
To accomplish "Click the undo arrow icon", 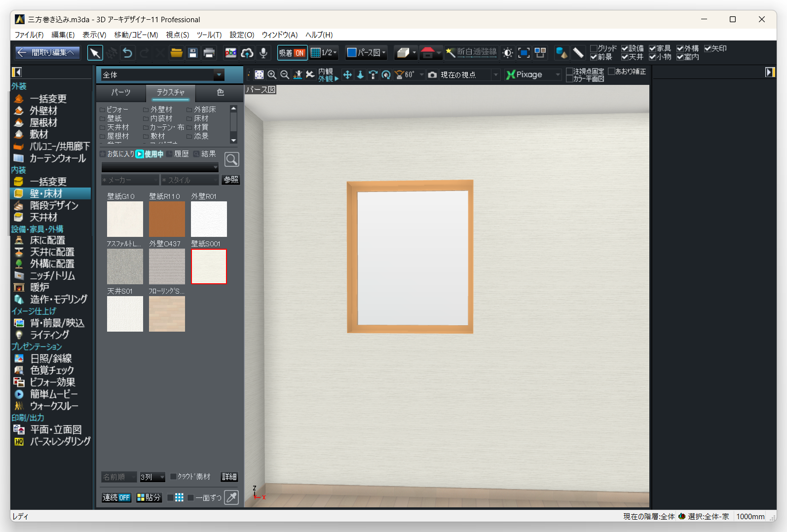I will pyautogui.click(x=127, y=53).
